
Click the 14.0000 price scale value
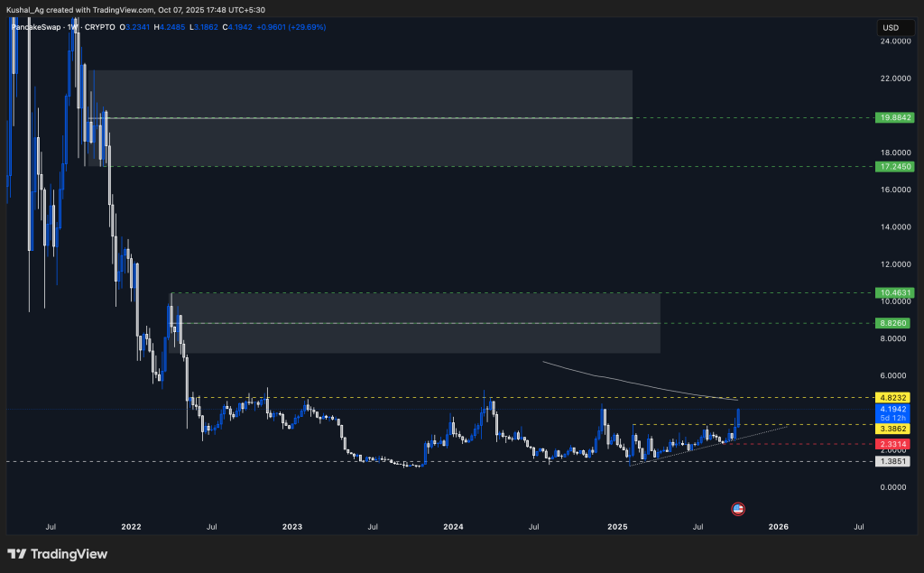895,227
